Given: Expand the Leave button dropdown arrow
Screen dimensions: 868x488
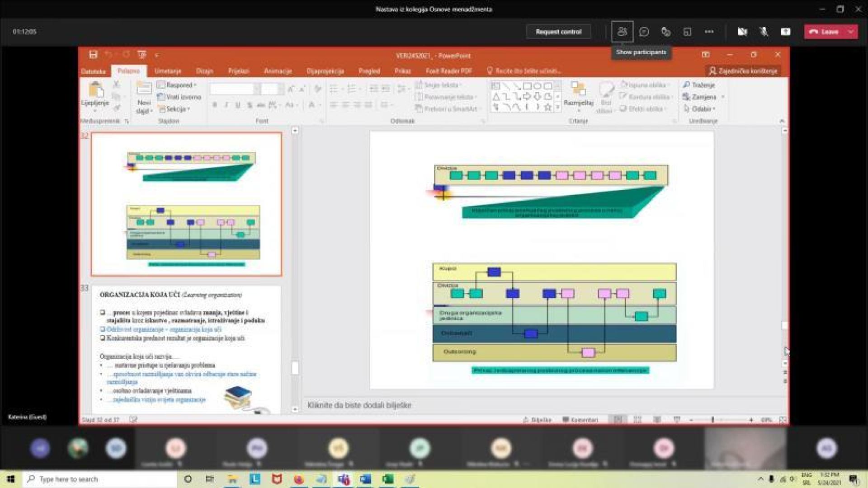Looking at the screenshot, I should pyautogui.click(x=851, y=32).
